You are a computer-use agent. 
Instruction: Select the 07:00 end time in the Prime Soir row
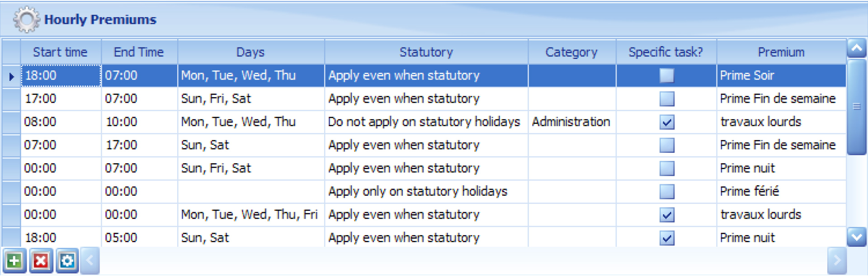click(139, 75)
